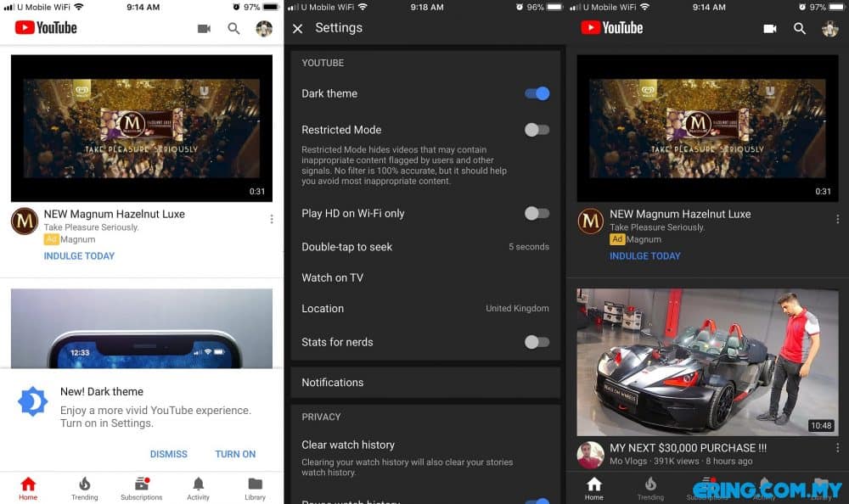Tap NEW Magnum Hazelnut Luxe title in dark theme
The height and width of the screenshot is (504, 849).
click(680, 214)
